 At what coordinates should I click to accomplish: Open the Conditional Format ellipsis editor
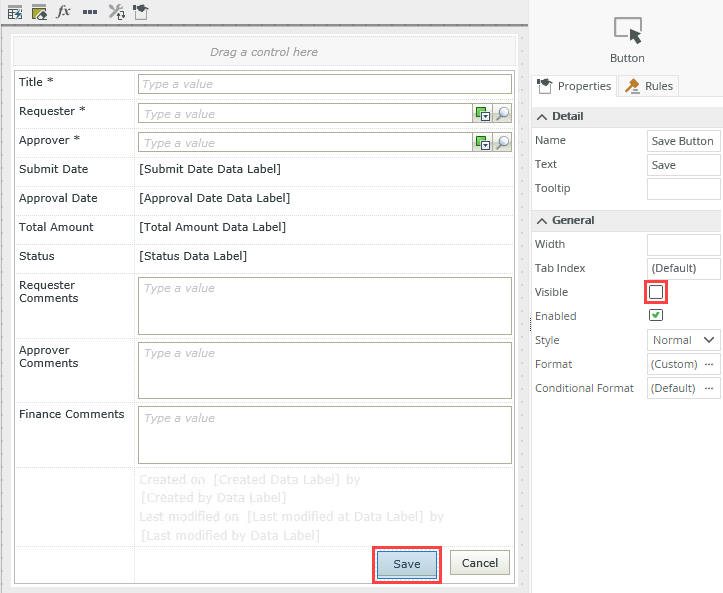709,388
